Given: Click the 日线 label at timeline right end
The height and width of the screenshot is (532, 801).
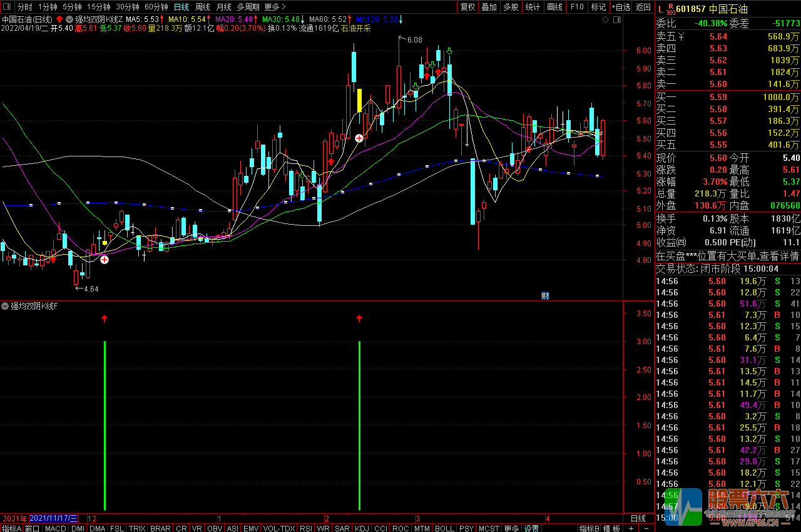Looking at the screenshot, I should 638,518.
